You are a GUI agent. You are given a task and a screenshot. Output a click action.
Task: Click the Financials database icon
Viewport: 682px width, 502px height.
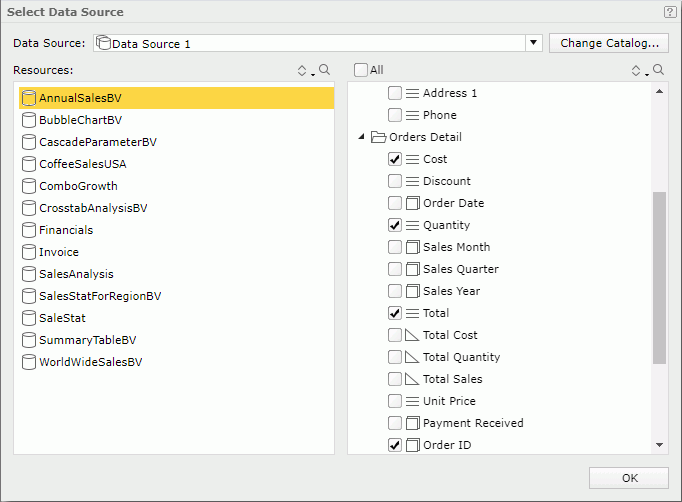[x=29, y=230]
